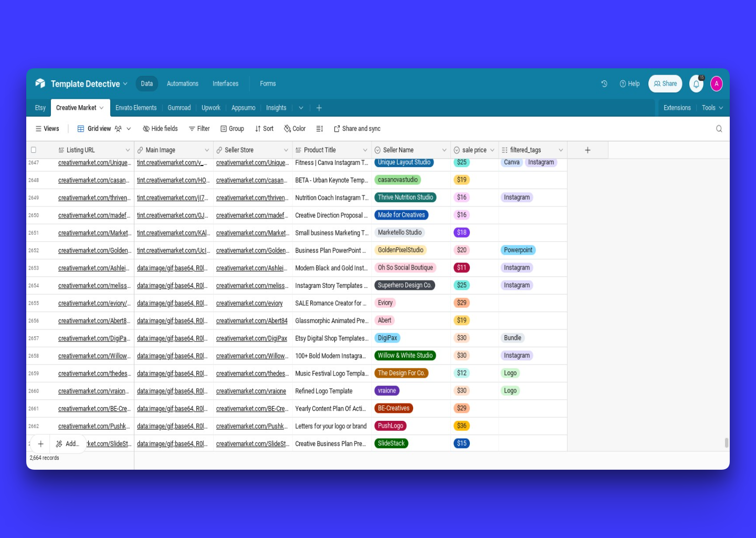
Task: Add new table plus icon
Action: coord(319,108)
